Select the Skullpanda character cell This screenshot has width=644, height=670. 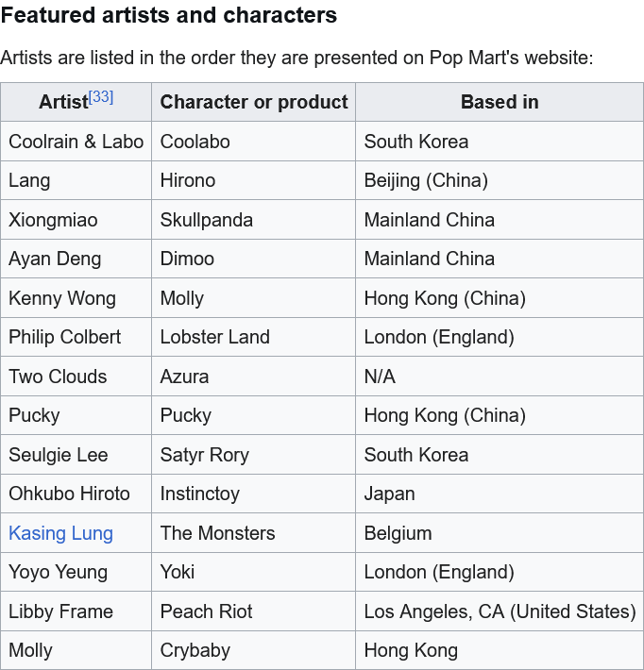click(x=207, y=220)
